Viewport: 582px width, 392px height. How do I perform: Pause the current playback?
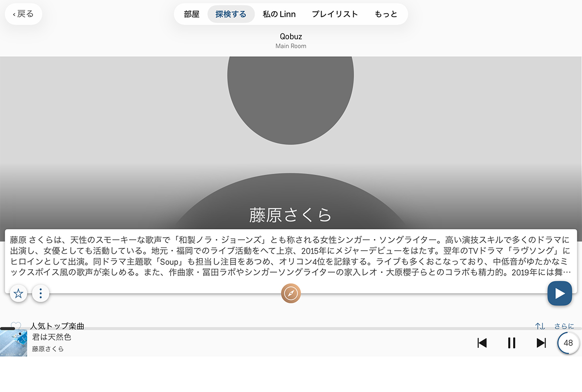(x=512, y=343)
